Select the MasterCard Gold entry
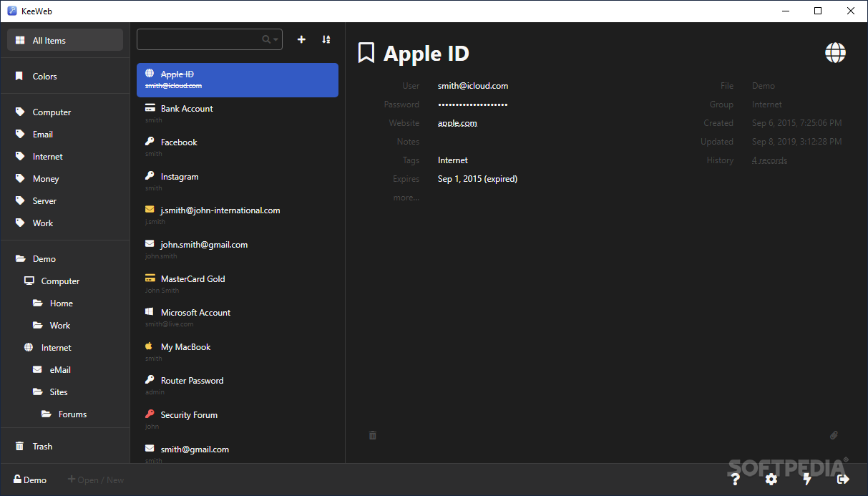This screenshot has height=496, width=868. click(238, 284)
